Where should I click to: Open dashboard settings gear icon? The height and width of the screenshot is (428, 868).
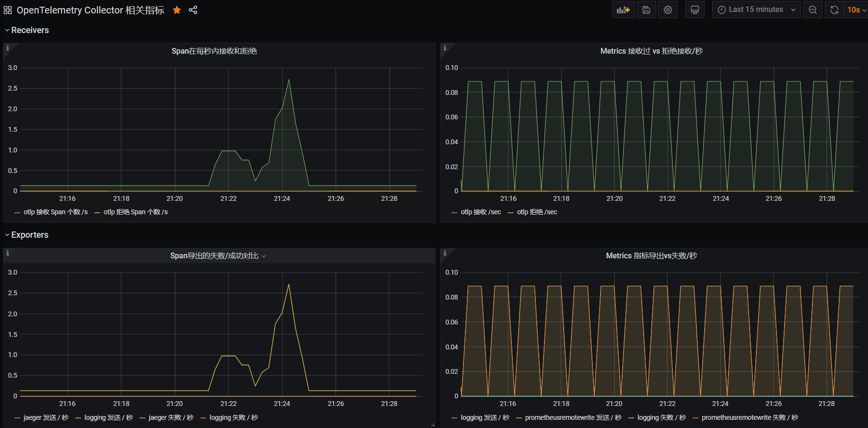tap(668, 10)
